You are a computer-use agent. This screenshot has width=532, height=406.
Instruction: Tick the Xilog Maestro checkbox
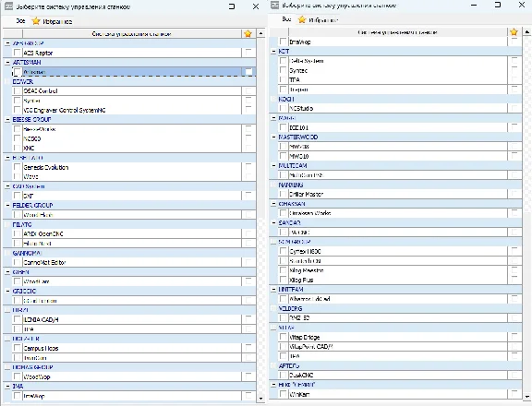[x=283, y=270]
